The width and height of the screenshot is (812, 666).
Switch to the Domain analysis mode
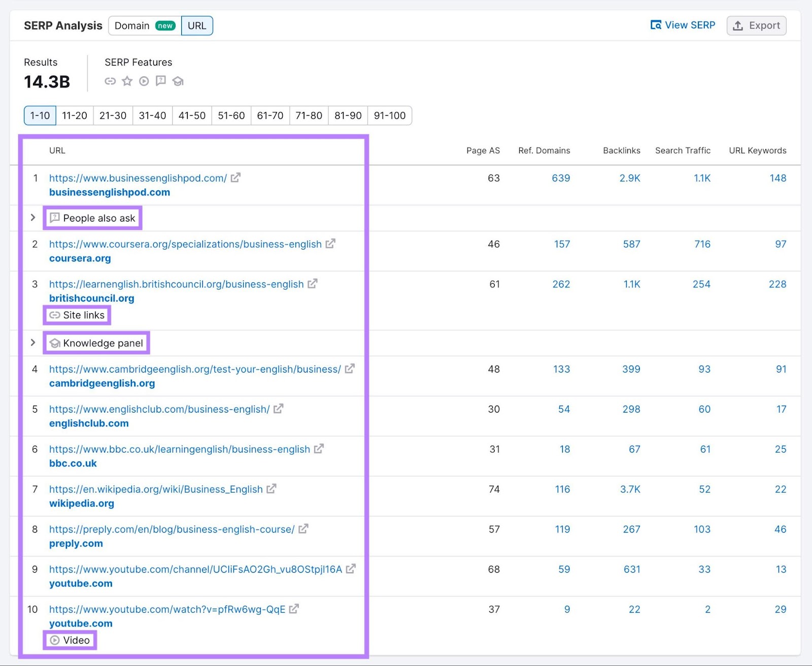coord(133,25)
